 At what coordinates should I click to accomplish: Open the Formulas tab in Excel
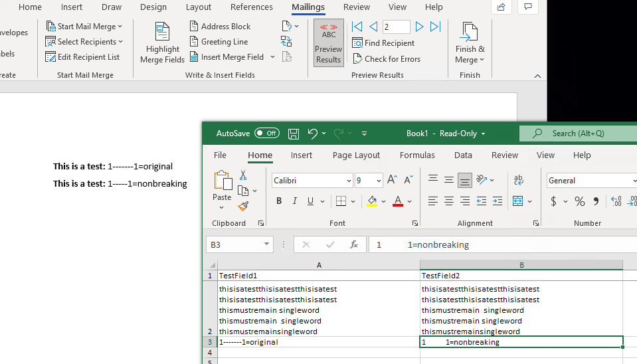[417, 155]
